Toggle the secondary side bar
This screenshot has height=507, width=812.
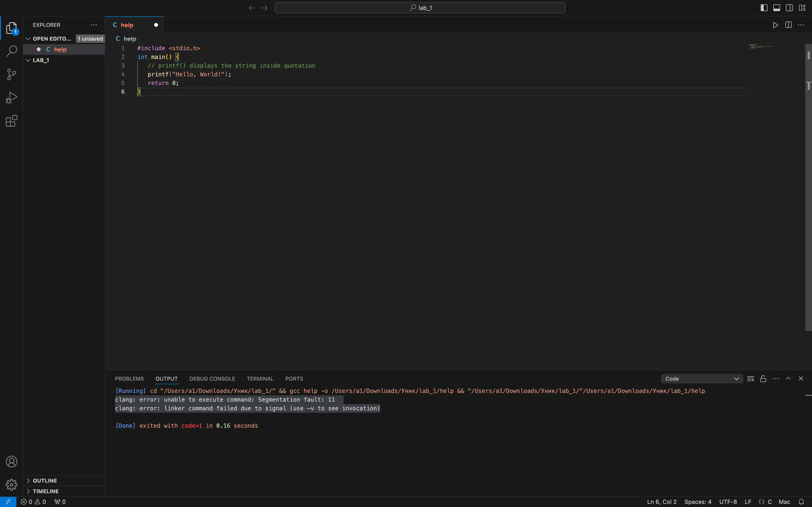(789, 8)
